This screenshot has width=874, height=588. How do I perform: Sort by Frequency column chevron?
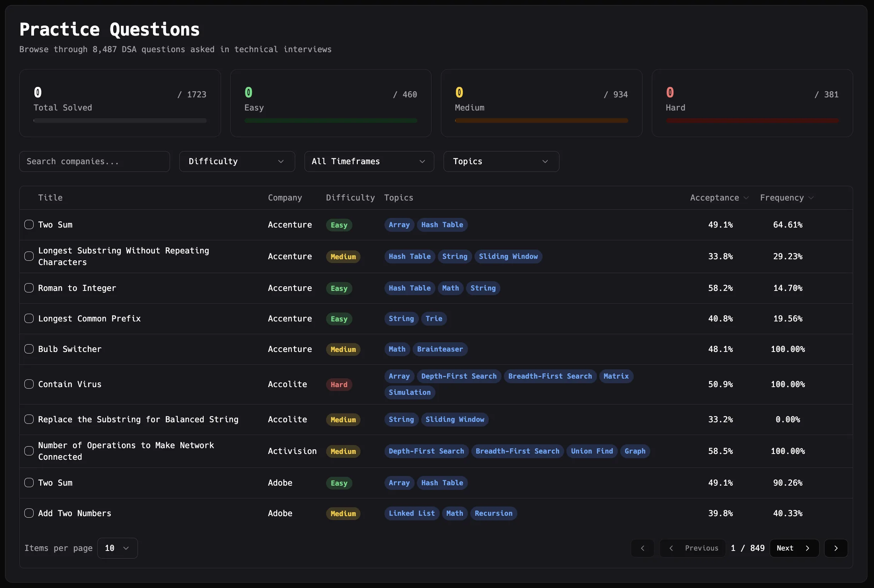(811, 198)
